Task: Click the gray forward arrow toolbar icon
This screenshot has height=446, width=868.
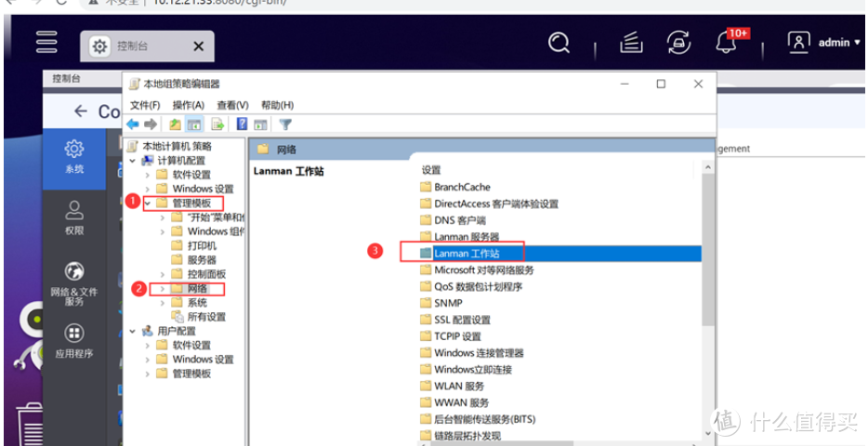Action: (151, 125)
